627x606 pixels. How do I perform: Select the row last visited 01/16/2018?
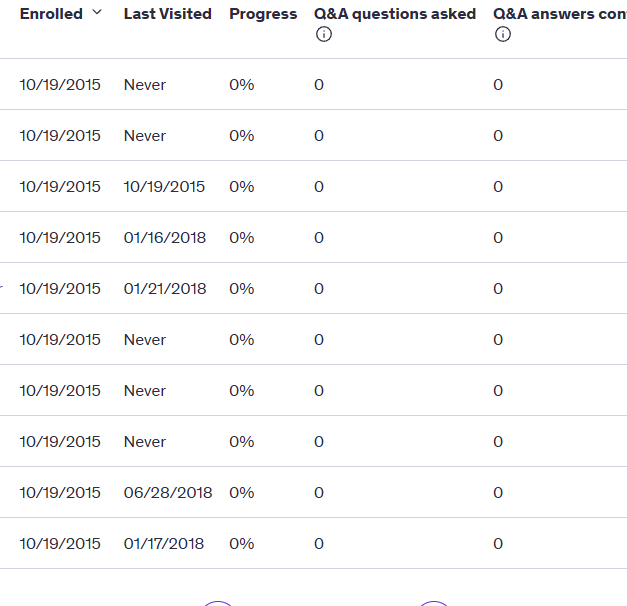(314, 237)
